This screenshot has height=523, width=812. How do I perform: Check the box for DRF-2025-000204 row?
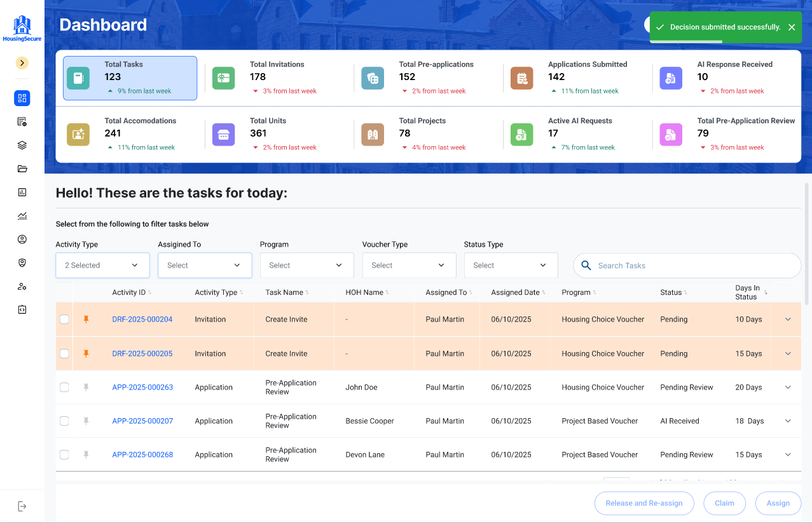tap(64, 319)
